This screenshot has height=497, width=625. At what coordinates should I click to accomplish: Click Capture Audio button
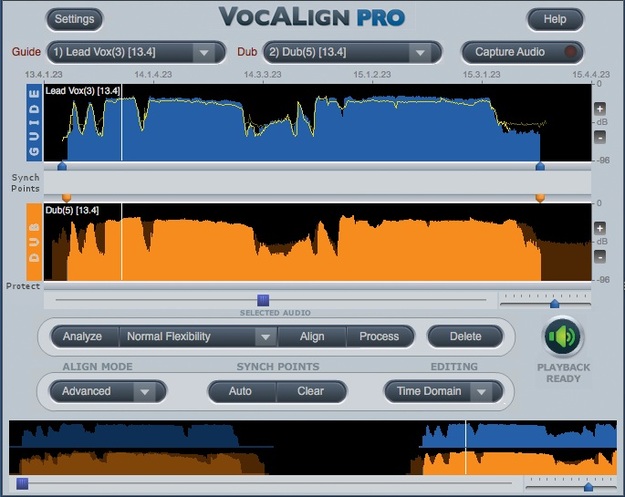[x=522, y=52]
